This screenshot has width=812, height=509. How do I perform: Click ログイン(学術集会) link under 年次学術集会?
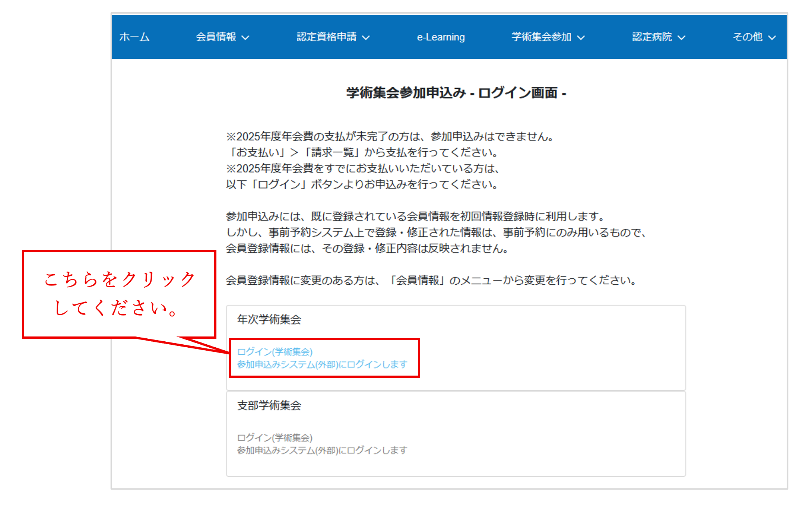pyautogui.click(x=275, y=352)
